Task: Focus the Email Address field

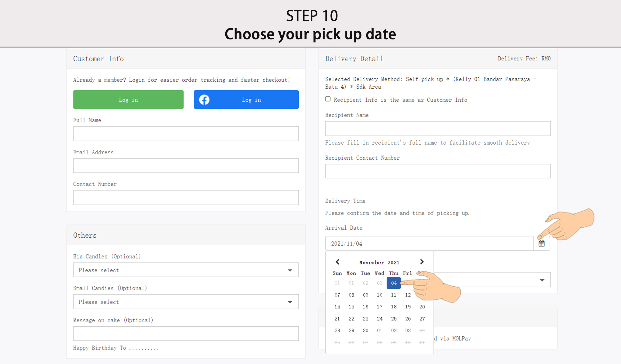Action: [x=186, y=165]
